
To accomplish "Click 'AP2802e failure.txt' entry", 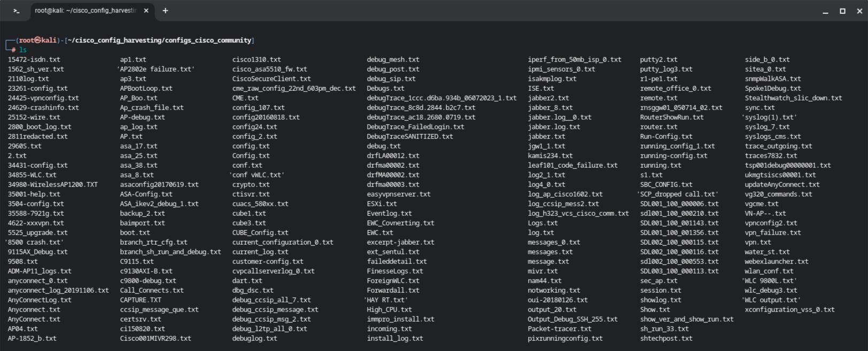I will point(156,69).
